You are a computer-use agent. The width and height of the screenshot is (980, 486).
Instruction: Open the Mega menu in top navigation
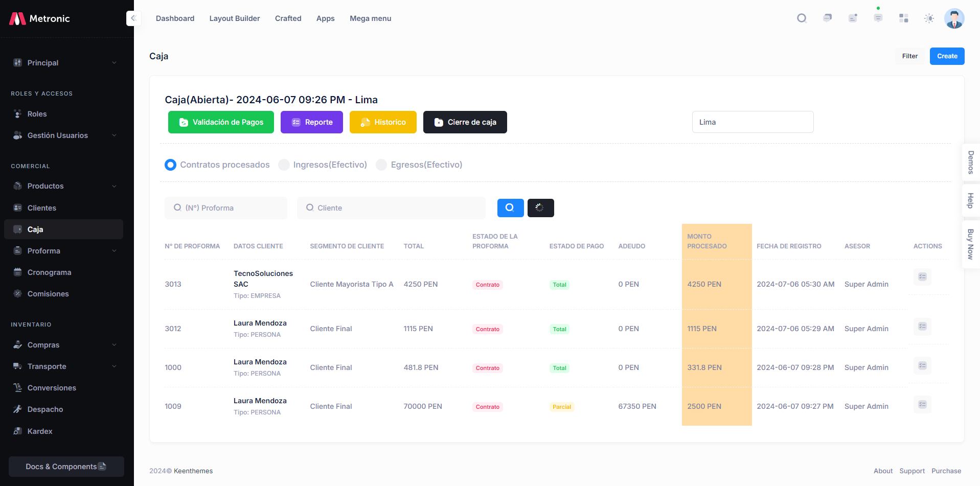pos(370,18)
